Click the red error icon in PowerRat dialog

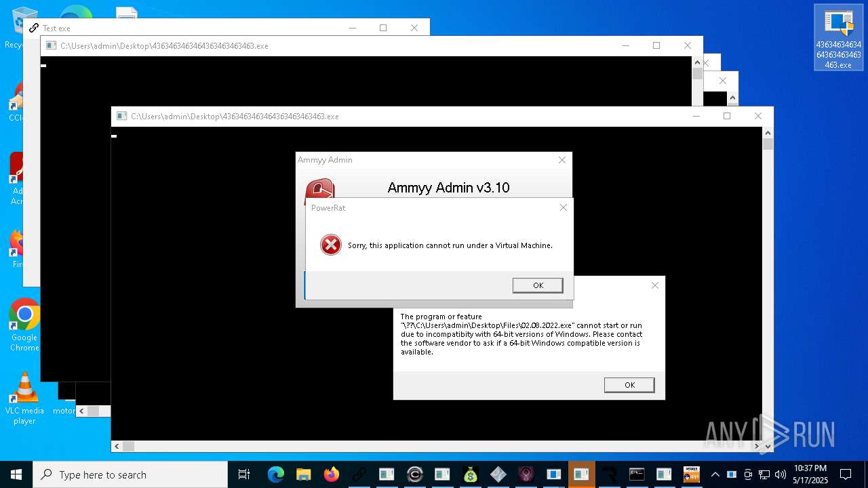[331, 245]
